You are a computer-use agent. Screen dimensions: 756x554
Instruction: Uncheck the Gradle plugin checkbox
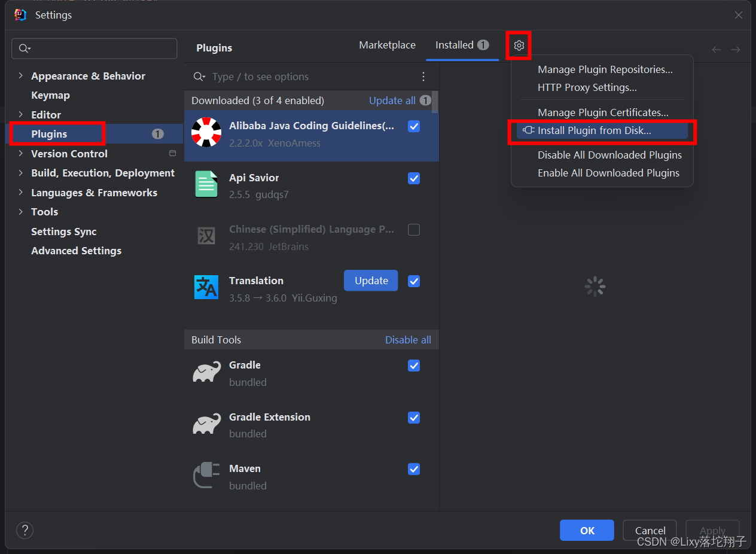[414, 366]
